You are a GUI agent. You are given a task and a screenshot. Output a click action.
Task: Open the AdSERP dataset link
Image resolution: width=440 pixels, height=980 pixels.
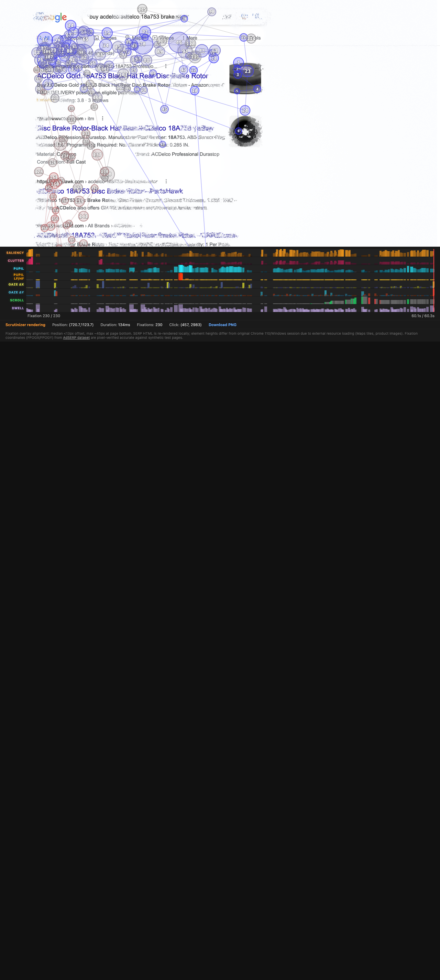tap(76, 338)
